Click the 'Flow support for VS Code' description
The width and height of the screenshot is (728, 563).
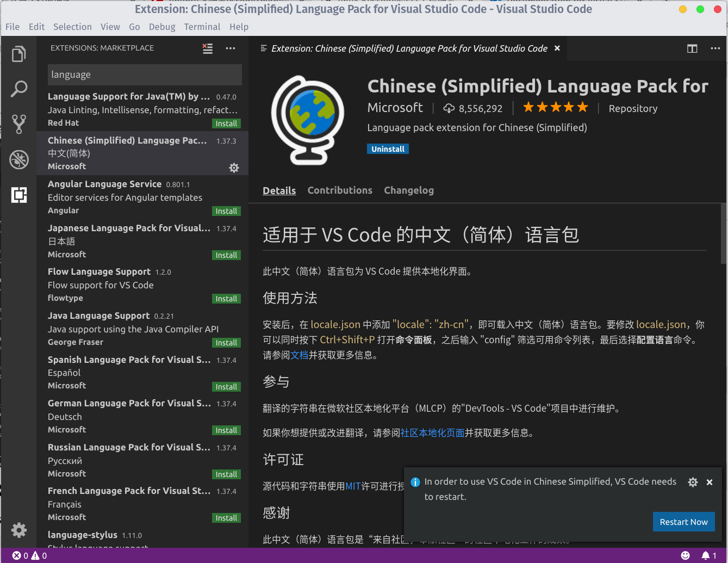pyautogui.click(x=101, y=285)
